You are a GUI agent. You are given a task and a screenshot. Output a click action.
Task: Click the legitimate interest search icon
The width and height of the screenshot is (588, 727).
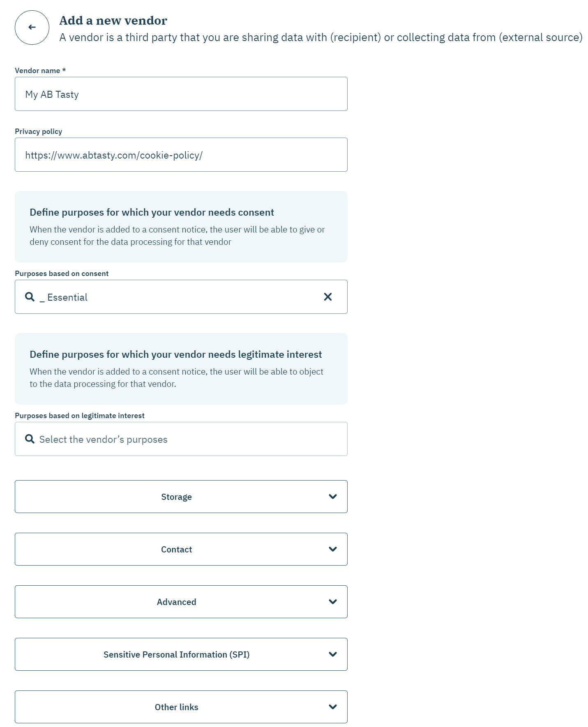[x=30, y=439]
